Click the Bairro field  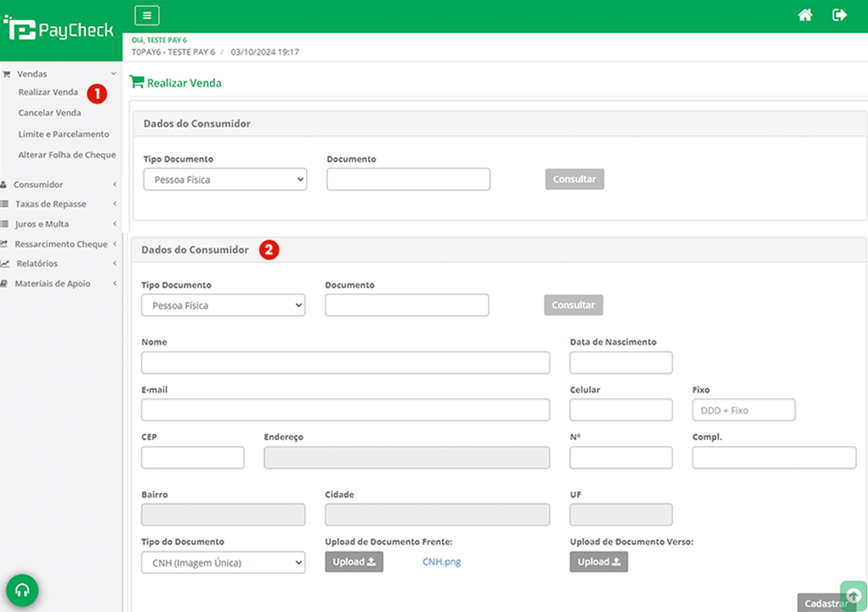[223, 515]
